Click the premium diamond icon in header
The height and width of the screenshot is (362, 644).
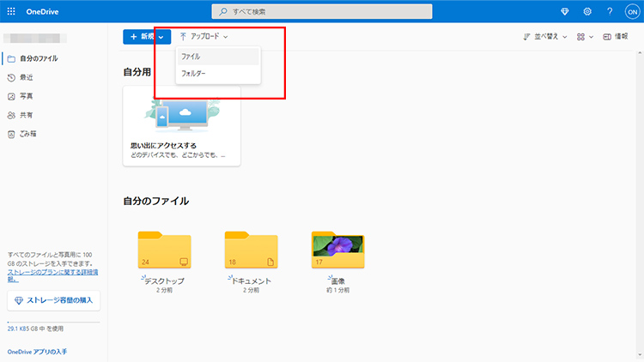tap(563, 11)
